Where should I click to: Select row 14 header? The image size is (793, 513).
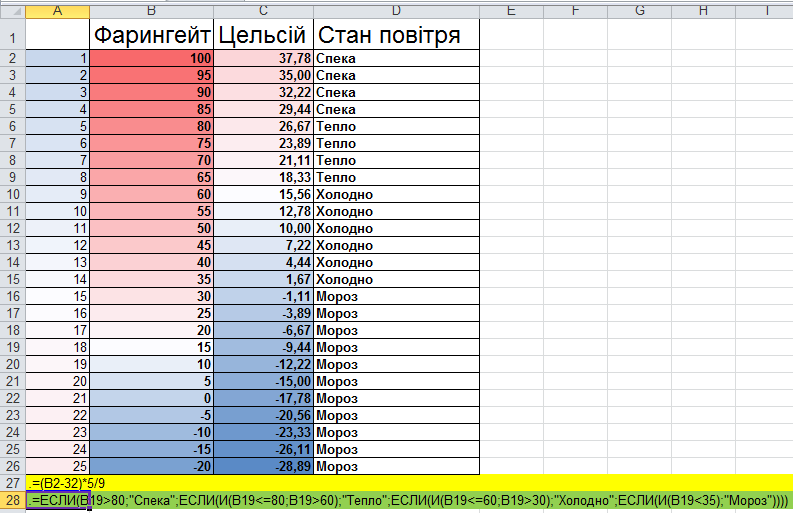pos(13,262)
